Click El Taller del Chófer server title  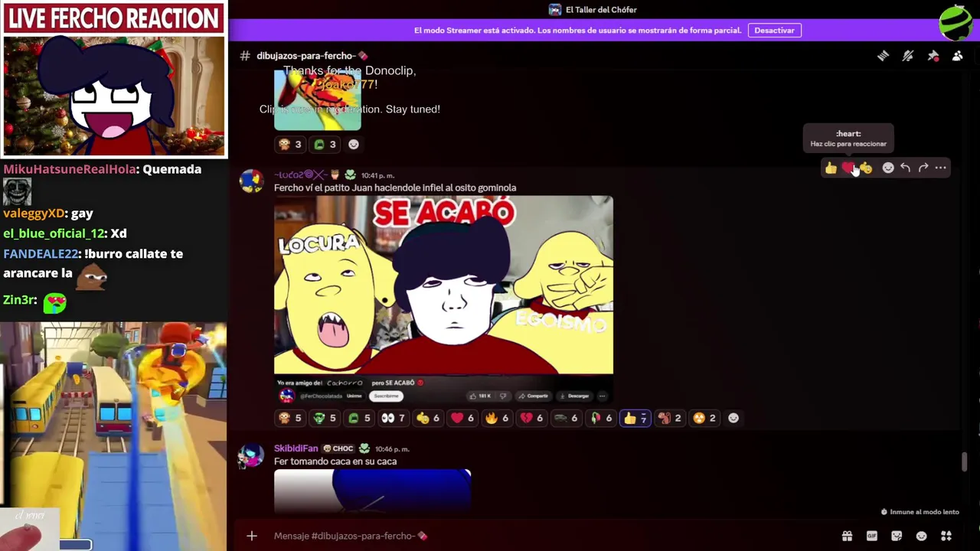tap(601, 10)
